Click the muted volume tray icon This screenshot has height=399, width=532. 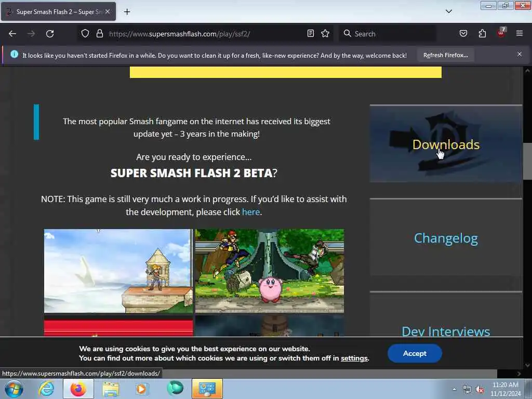[480, 390]
